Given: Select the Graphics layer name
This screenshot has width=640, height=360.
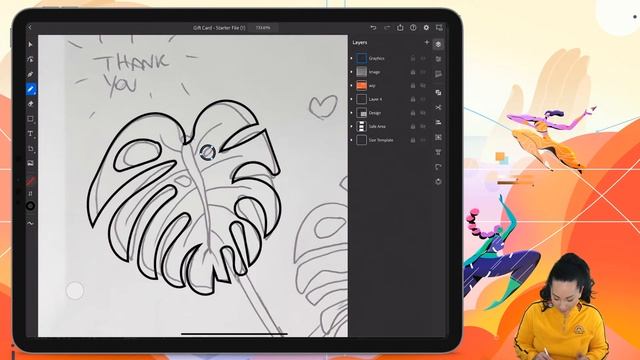Looking at the screenshot, I should [x=376, y=58].
